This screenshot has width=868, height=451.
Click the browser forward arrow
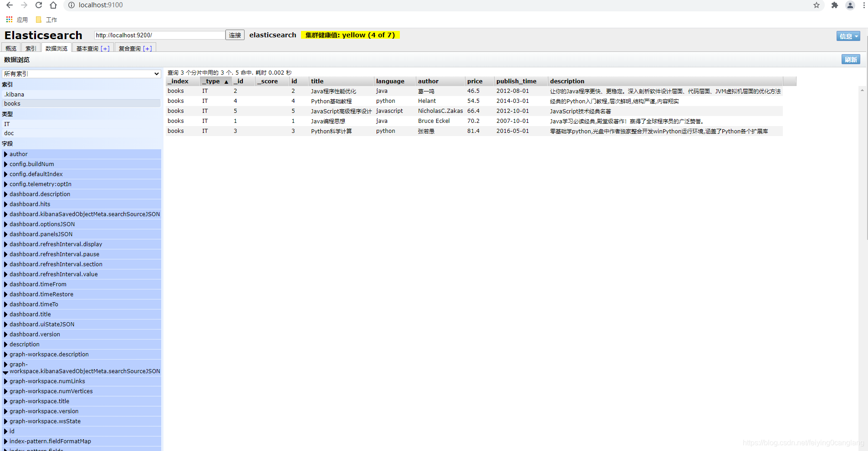(24, 5)
